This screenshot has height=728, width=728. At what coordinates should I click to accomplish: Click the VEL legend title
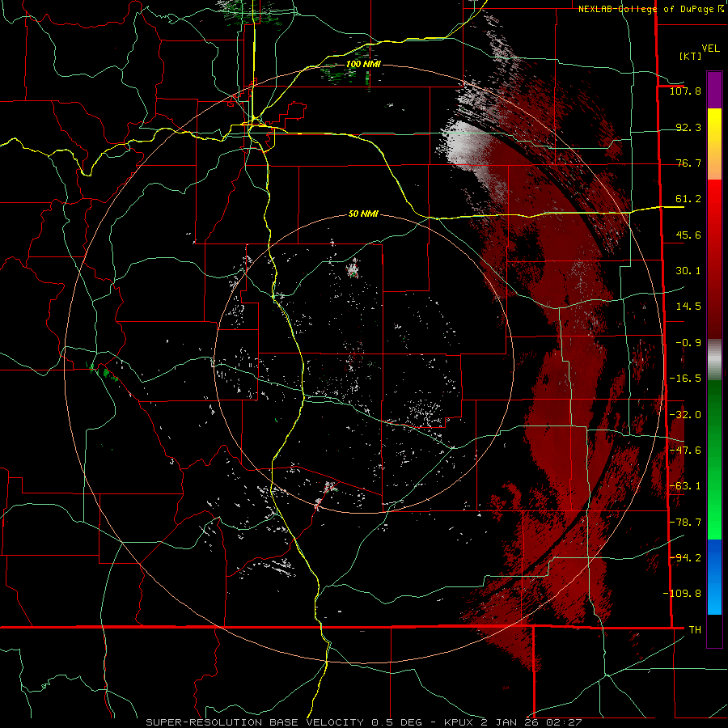(x=710, y=49)
